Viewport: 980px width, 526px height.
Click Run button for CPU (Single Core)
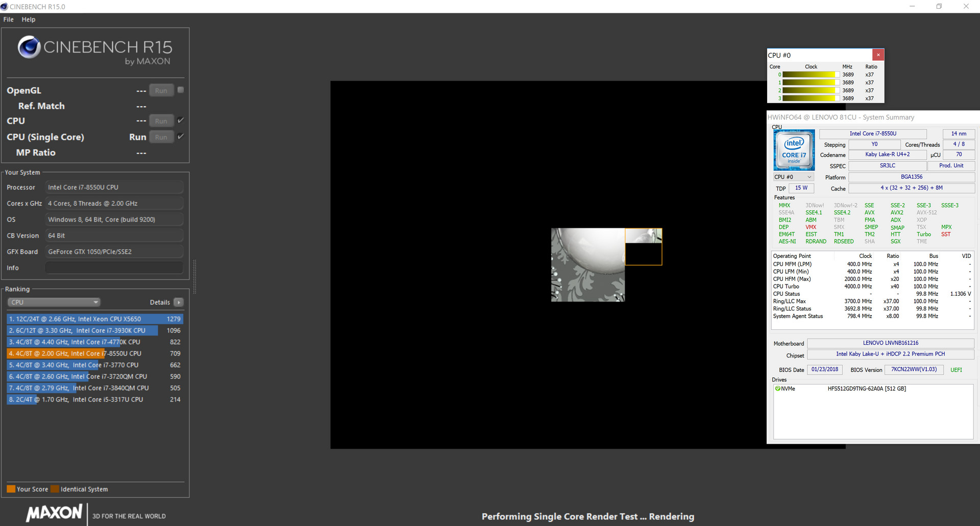161,137
